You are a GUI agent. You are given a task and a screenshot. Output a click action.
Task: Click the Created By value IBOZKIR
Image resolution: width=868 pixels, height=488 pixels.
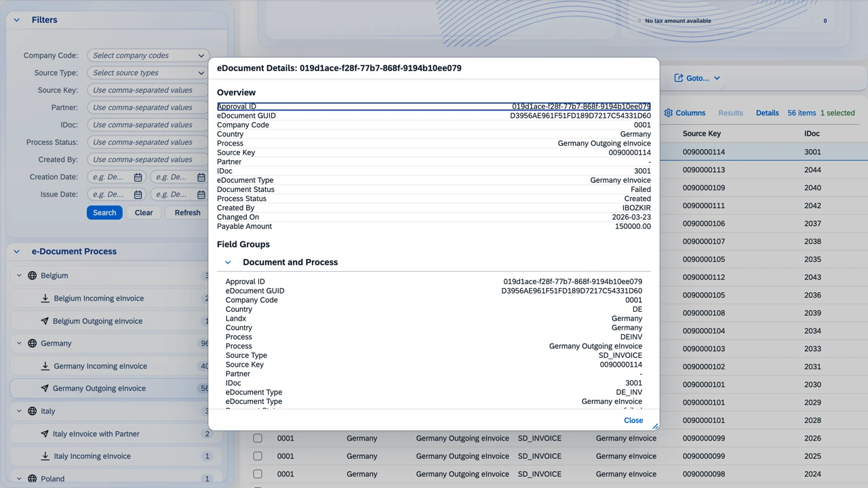pyautogui.click(x=637, y=208)
